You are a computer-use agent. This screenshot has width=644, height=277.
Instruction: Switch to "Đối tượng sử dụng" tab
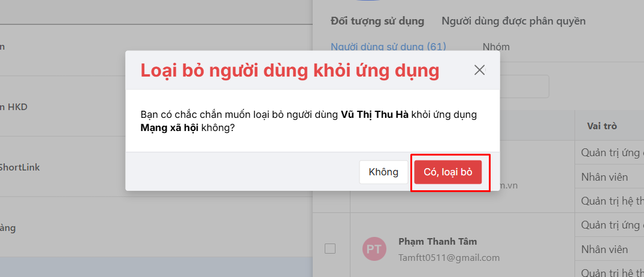(377, 21)
